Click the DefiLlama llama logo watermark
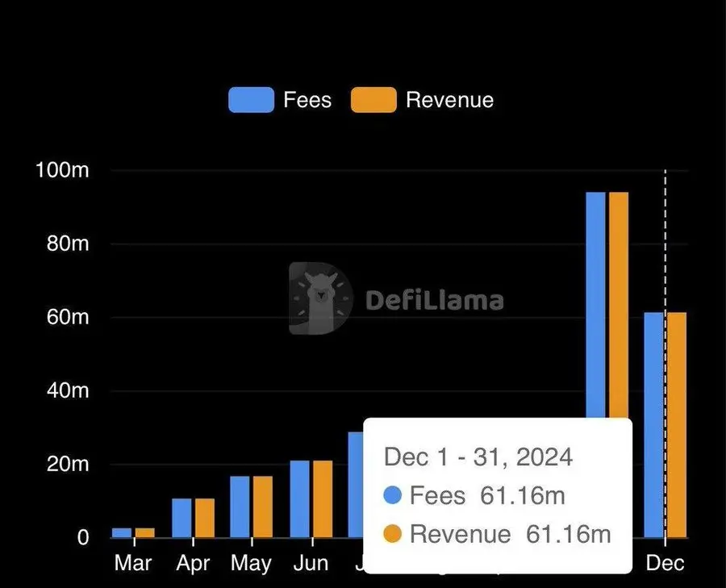Screen dimensions: 726x588 tap(321, 298)
